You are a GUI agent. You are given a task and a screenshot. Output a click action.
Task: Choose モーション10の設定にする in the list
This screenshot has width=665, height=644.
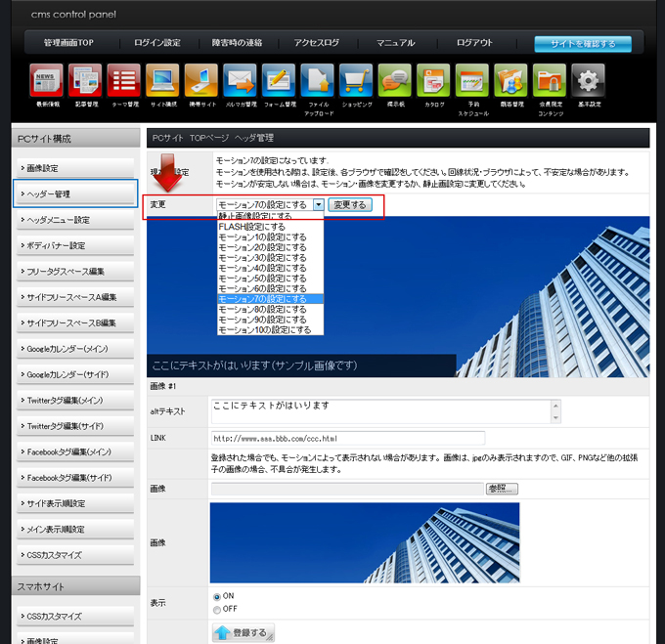pos(264,330)
